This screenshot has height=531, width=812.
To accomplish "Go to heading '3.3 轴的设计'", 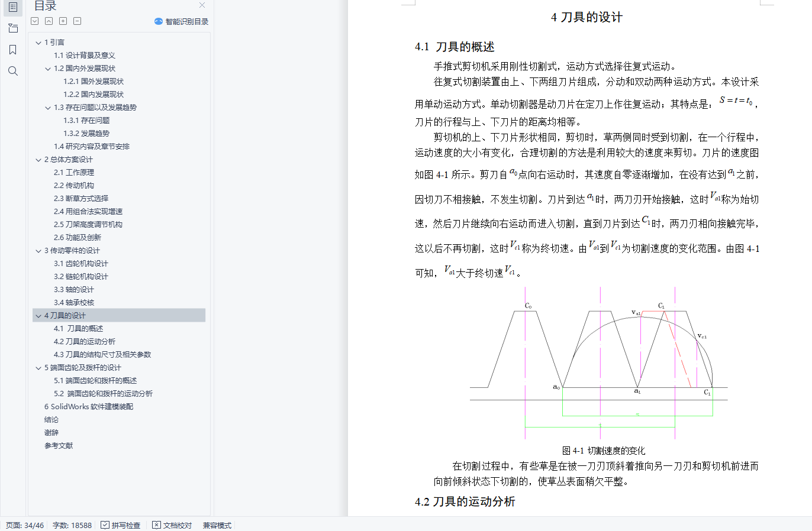I will tap(74, 290).
